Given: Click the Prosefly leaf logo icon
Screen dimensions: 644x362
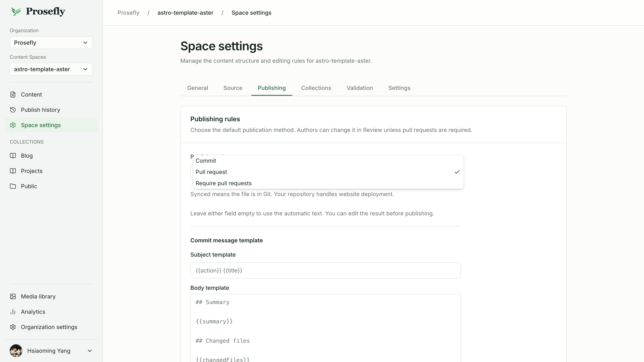Looking at the screenshot, I should click(16, 11).
